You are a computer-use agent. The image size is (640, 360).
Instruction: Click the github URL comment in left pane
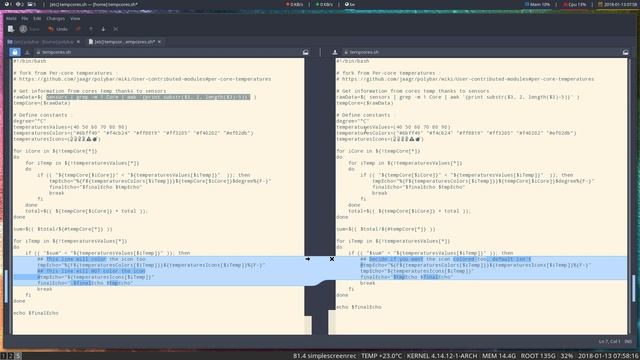pyautogui.click(x=142, y=79)
